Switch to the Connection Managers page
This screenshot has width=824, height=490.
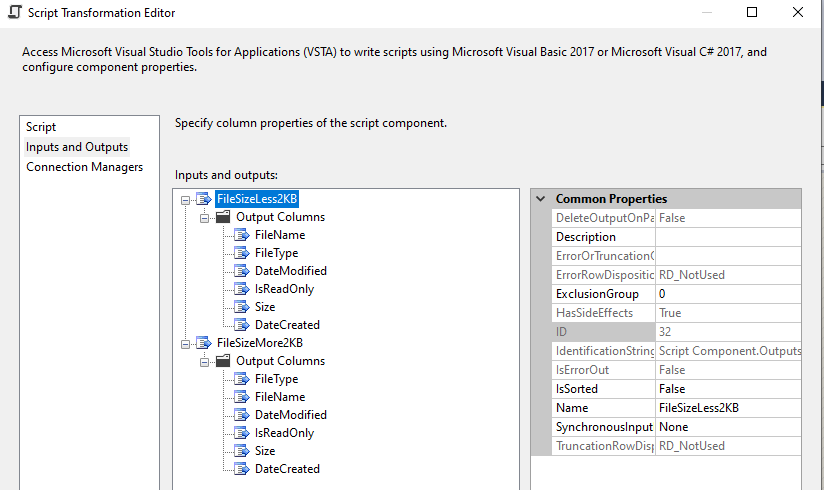pyautogui.click(x=84, y=167)
